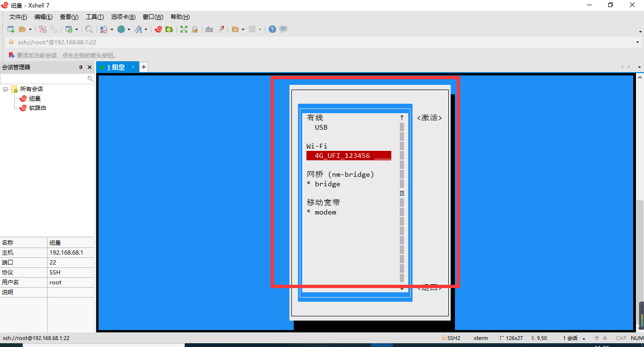Click the chat feedback bubble icon
Screen dimensions: 644x347
coord(283,29)
